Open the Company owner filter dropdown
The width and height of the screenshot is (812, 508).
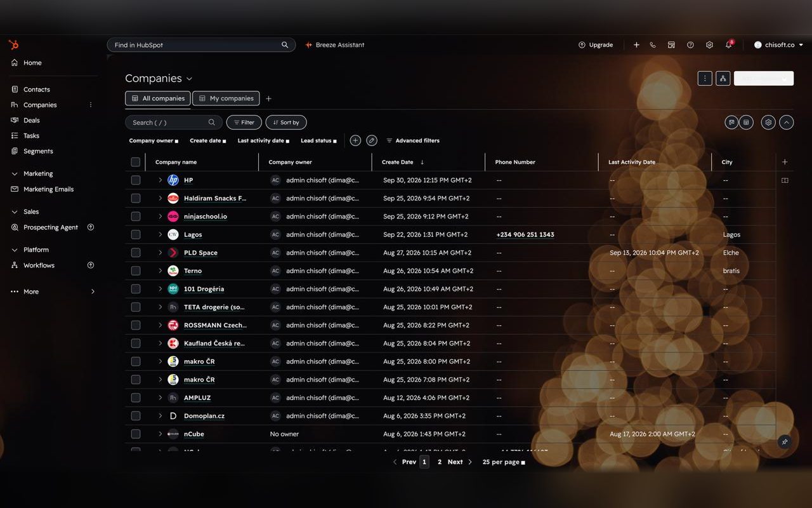[154, 140]
